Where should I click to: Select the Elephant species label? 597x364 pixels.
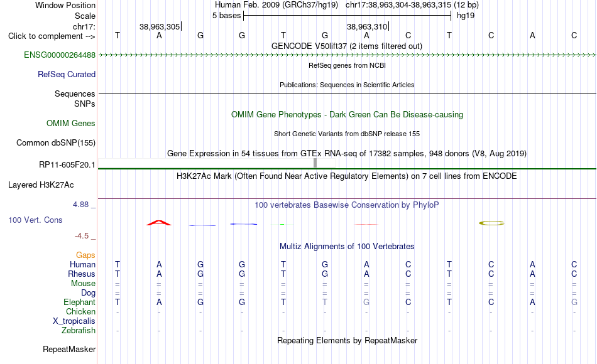pos(80,302)
